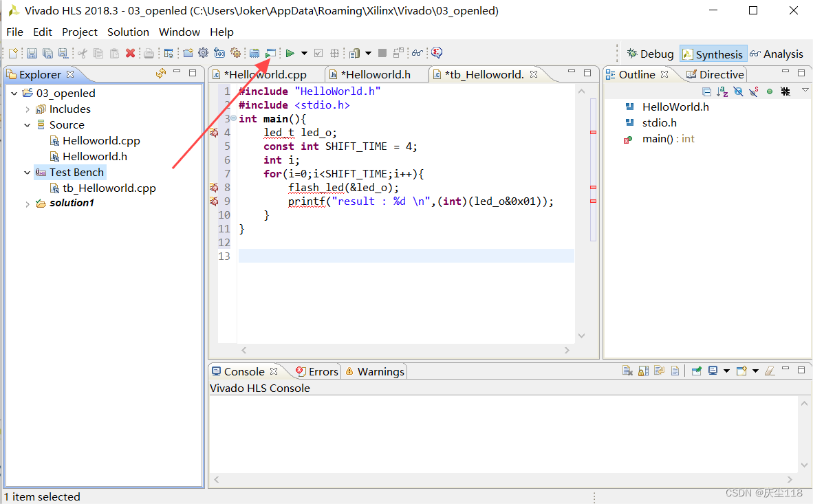This screenshot has width=813, height=504.
Task: Select Helloworld.cpp under Source
Action: click(x=101, y=140)
